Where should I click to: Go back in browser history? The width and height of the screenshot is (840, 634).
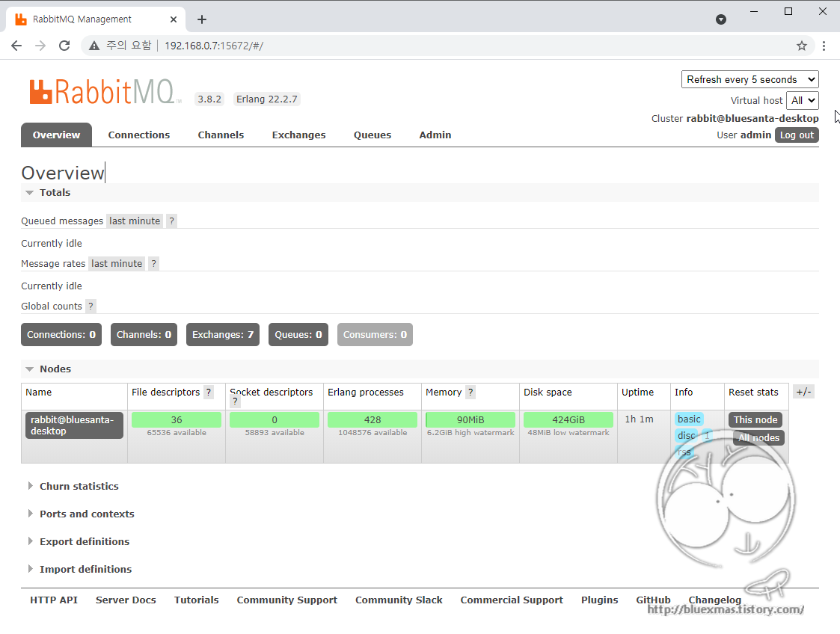point(16,46)
